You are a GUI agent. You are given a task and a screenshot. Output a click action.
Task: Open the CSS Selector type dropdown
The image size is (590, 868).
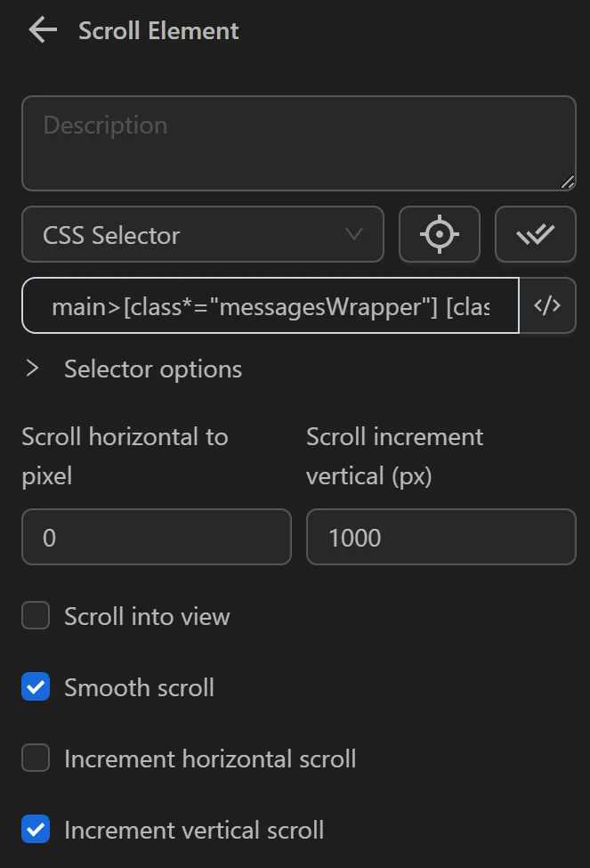point(202,234)
